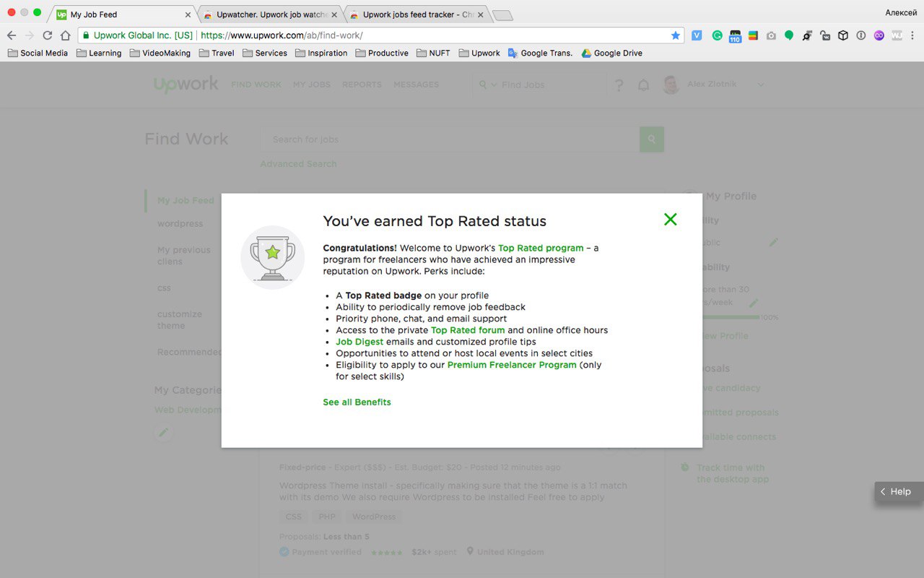Open the Services bookmarks folder

click(x=265, y=53)
